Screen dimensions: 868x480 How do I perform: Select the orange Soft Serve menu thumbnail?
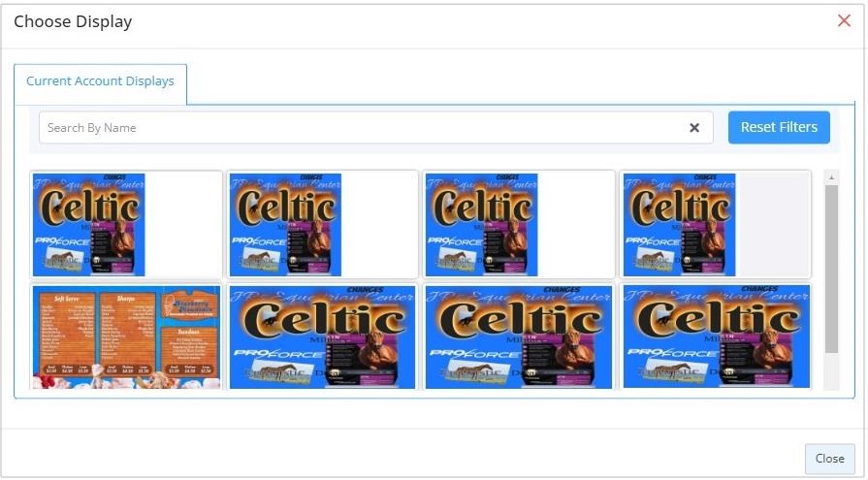click(126, 337)
